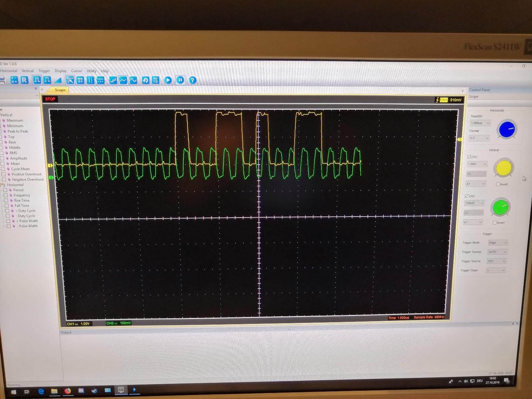The image size is (532, 399).
Task: Open the Time/DIV dropdown showing 1.000us
Action: tap(480, 123)
